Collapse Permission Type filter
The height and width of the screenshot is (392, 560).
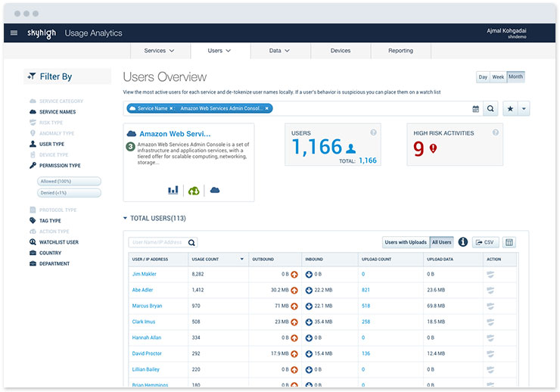[55, 165]
